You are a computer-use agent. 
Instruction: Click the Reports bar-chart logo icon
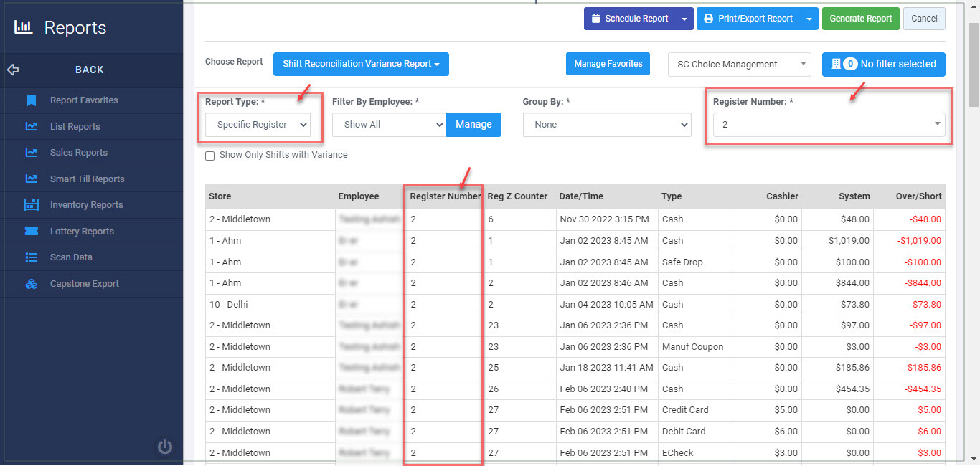tap(24, 26)
